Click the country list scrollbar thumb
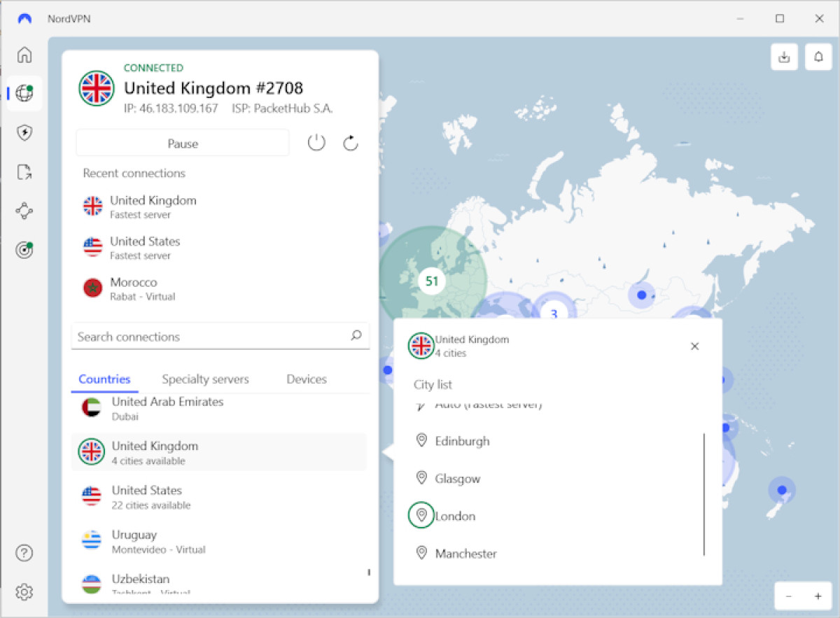 coord(369,572)
